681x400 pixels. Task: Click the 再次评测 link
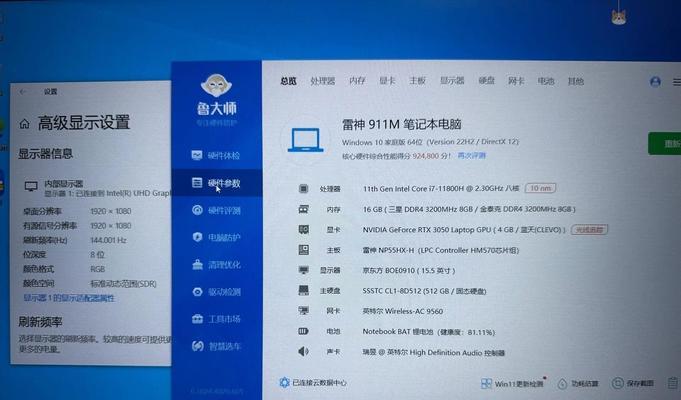pyautogui.click(x=472, y=155)
